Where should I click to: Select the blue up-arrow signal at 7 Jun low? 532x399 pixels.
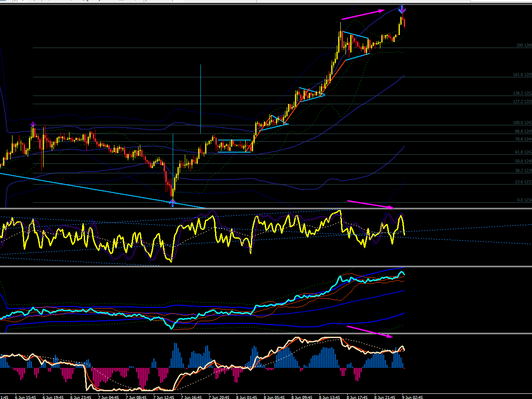(172, 202)
